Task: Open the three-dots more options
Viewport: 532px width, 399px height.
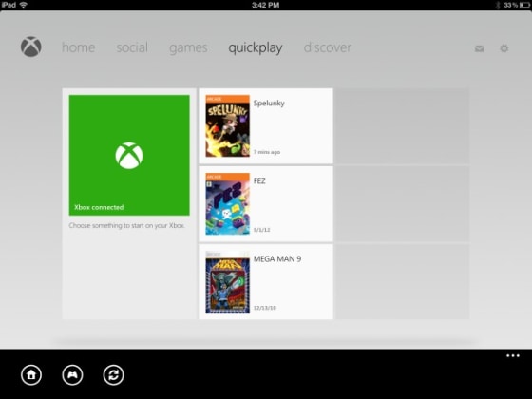Action: click(513, 355)
